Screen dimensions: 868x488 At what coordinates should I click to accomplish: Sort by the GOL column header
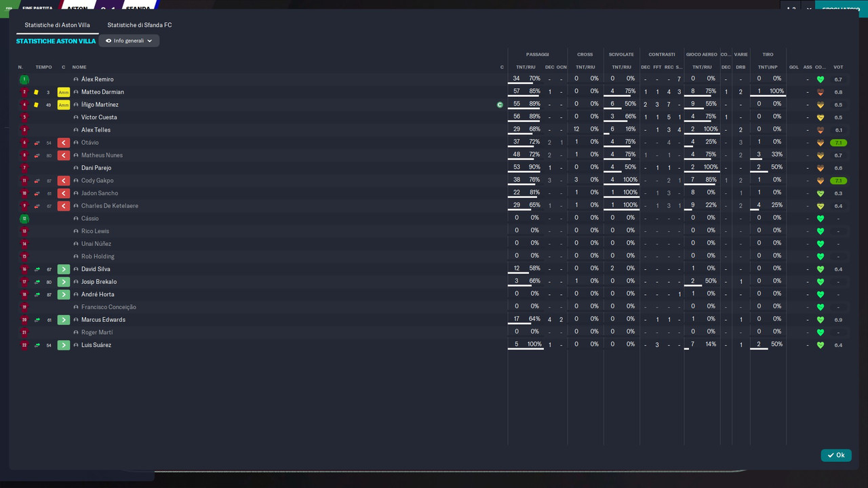point(794,67)
